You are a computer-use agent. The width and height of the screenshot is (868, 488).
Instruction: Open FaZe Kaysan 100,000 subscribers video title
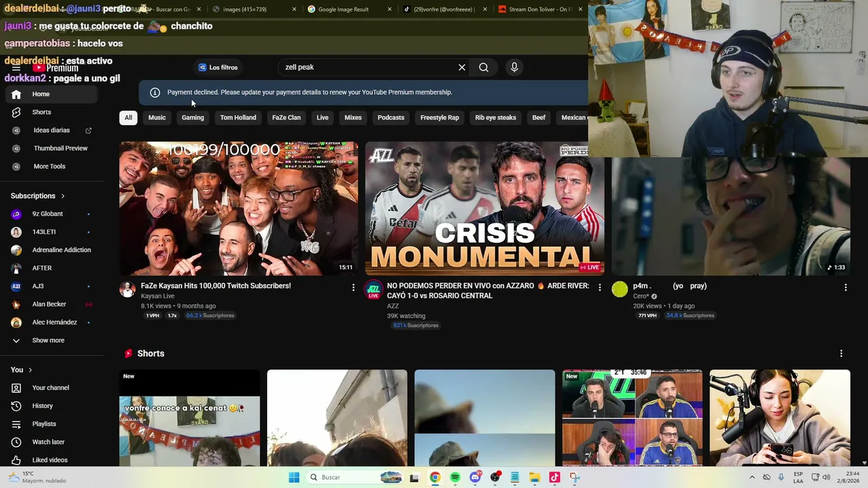(x=216, y=286)
